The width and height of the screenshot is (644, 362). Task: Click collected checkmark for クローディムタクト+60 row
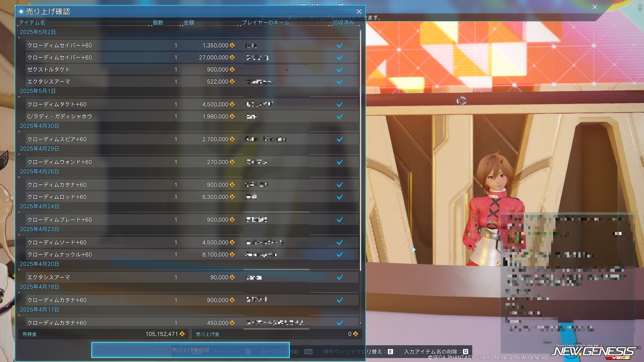(340, 104)
